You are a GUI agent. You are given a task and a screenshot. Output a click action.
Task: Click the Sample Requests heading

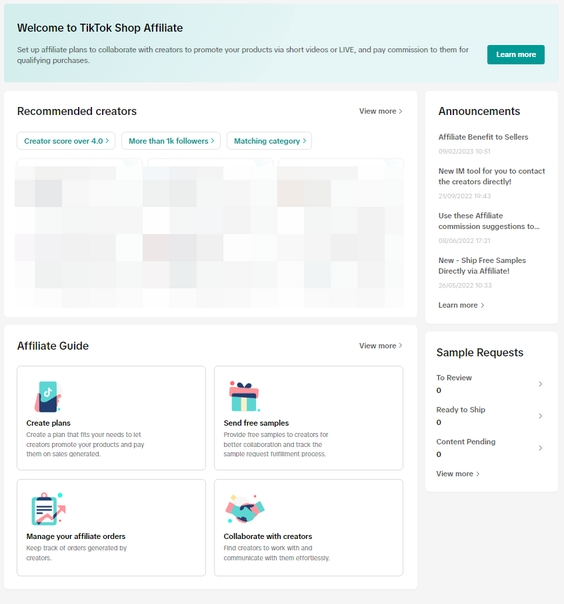480,352
